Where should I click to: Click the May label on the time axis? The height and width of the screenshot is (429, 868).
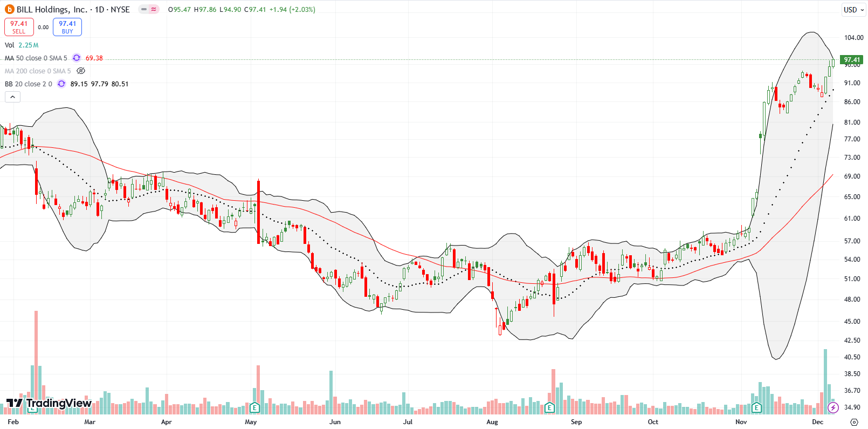251,422
